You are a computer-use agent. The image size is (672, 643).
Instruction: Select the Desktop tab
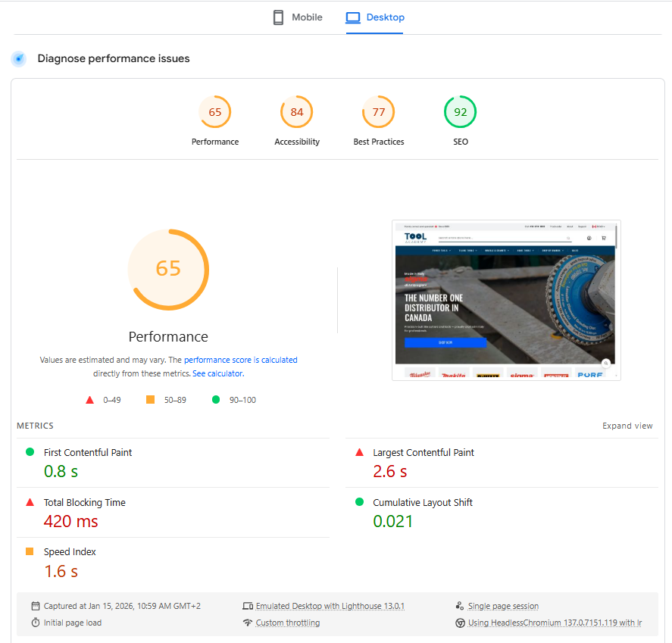click(375, 17)
